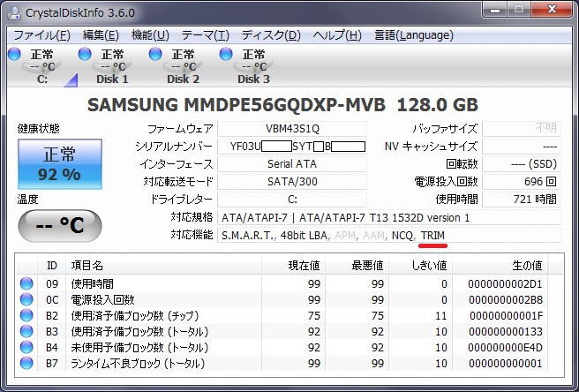Click status orb for row B7

[x=26, y=363]
